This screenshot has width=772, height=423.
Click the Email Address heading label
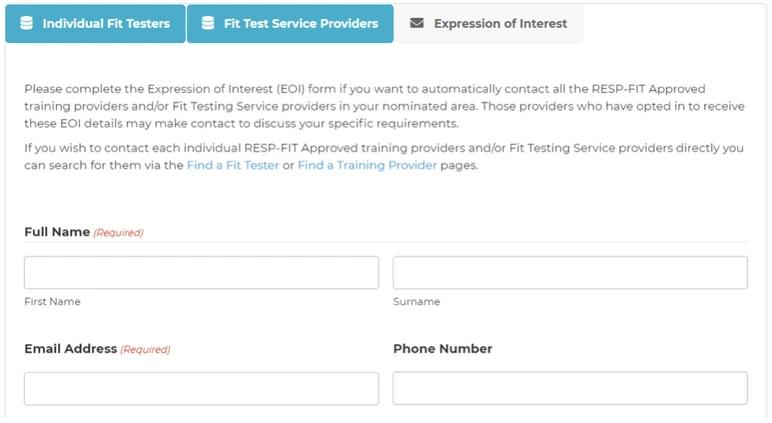(70, 349)
